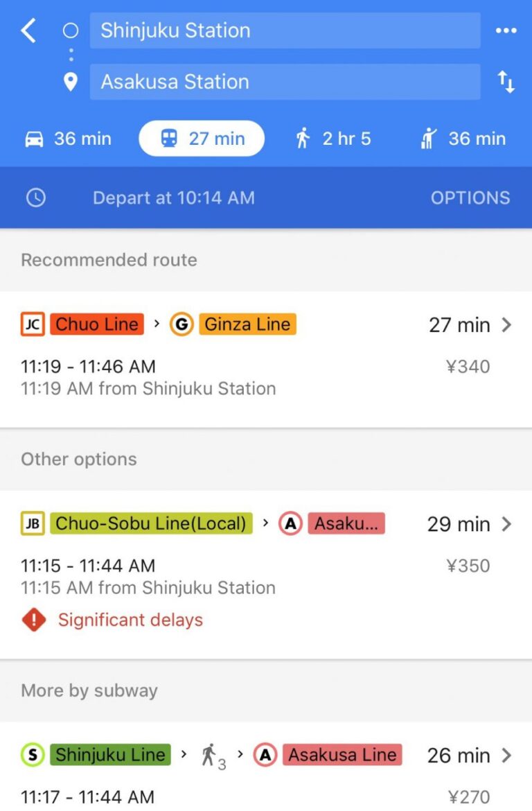Image resolution: width=532 pixels, height=811 pixels.
Task: Change the Depart at 10:14 AM time
Action: 173,198
